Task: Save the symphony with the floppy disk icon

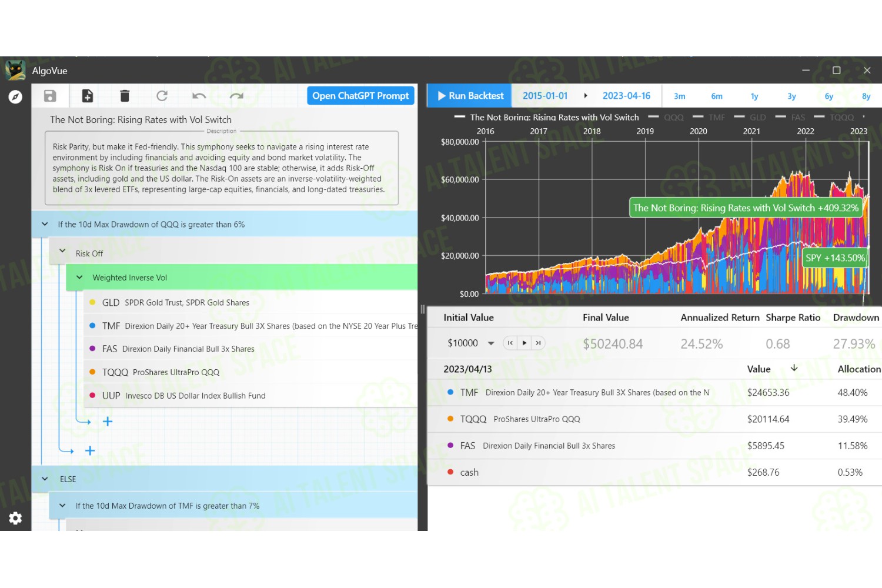Action: [x=50, y=96]
